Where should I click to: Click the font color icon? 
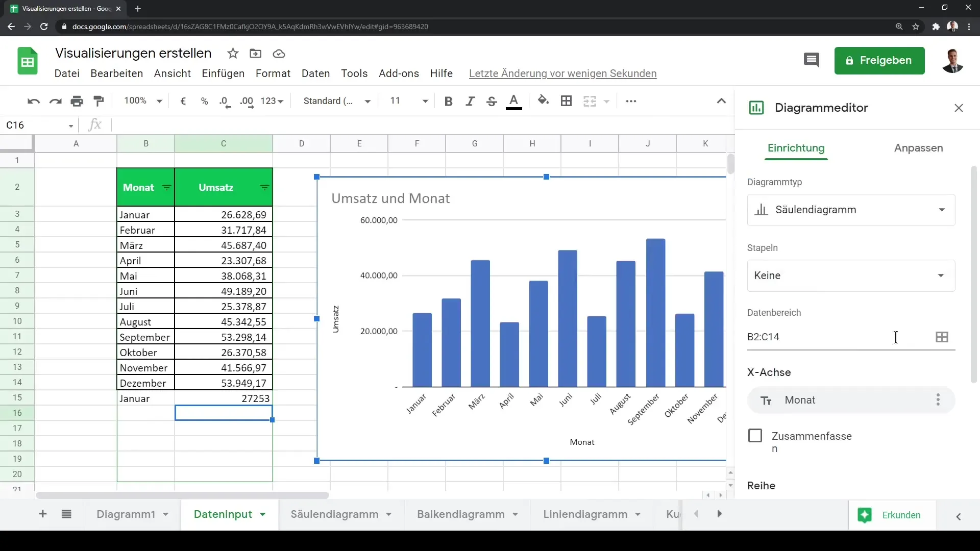(x=514, y=101)
